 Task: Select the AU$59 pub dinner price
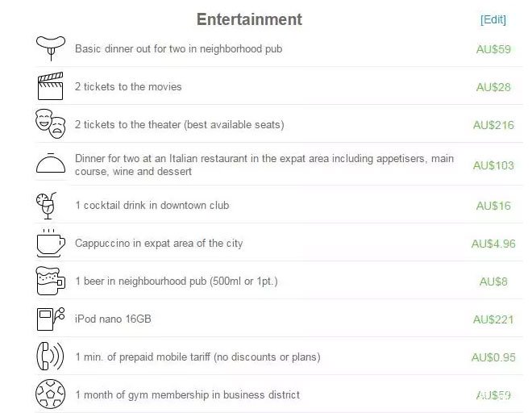(x=493, y=49)
